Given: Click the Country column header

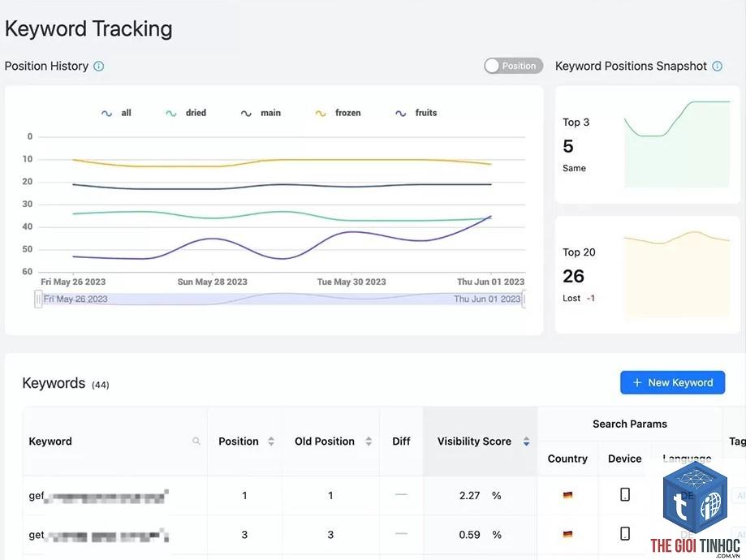Looking at the screenshot, I should [x=567, y=459].
